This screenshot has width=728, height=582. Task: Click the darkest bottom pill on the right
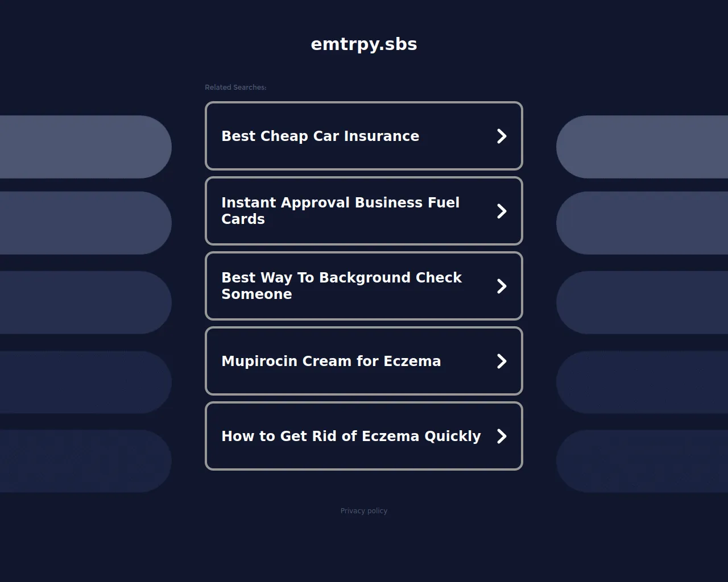click(643, 461)
